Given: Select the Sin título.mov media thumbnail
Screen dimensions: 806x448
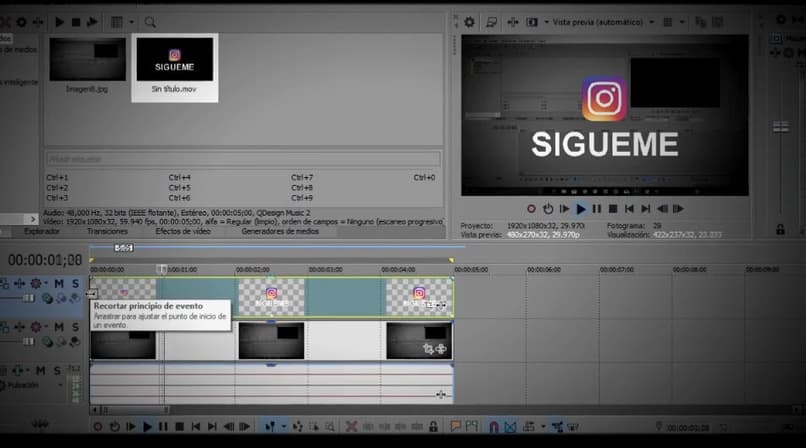Looking at the screenshot, I should click(x=175, y=67).
